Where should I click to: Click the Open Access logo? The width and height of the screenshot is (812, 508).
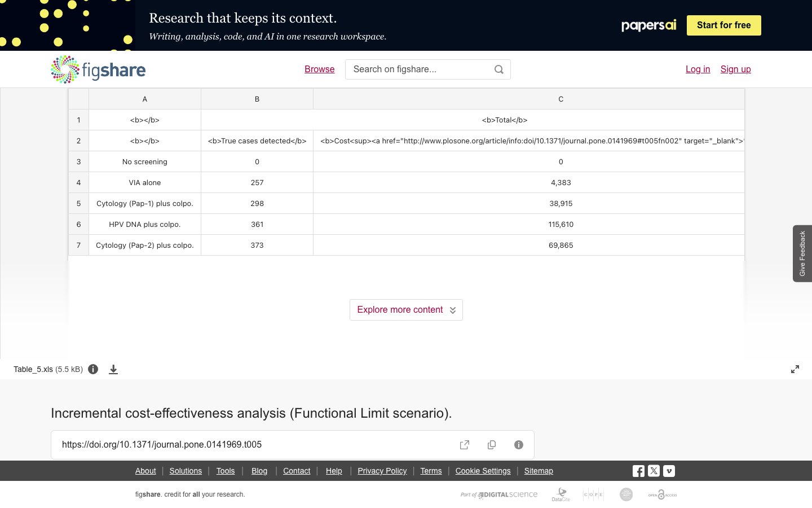point(663,494)
